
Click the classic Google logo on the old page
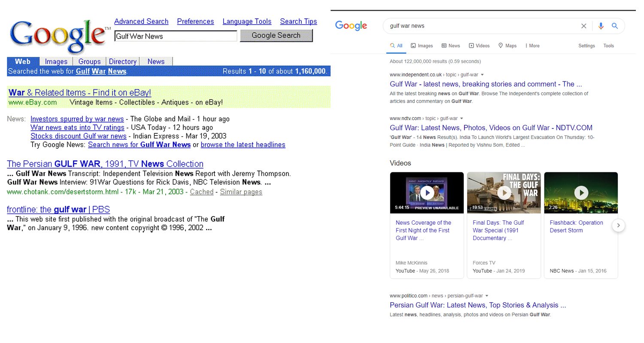click(59, 37)
